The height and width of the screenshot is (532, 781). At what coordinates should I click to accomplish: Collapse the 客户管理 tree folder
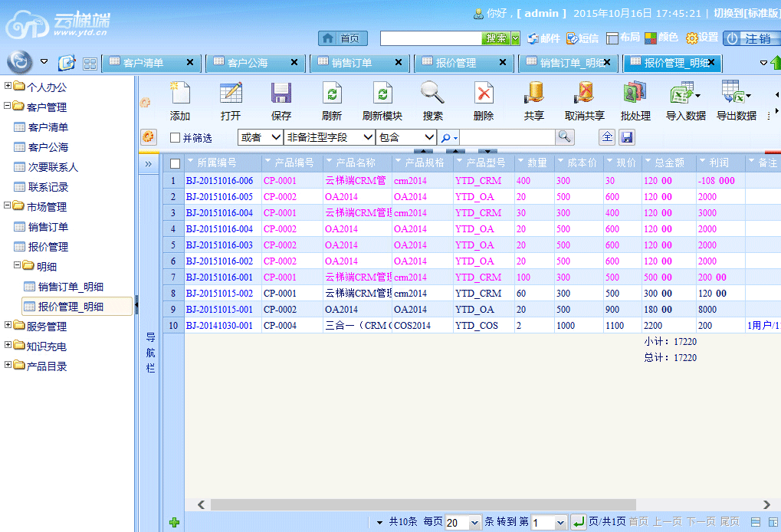coord(8,106)
